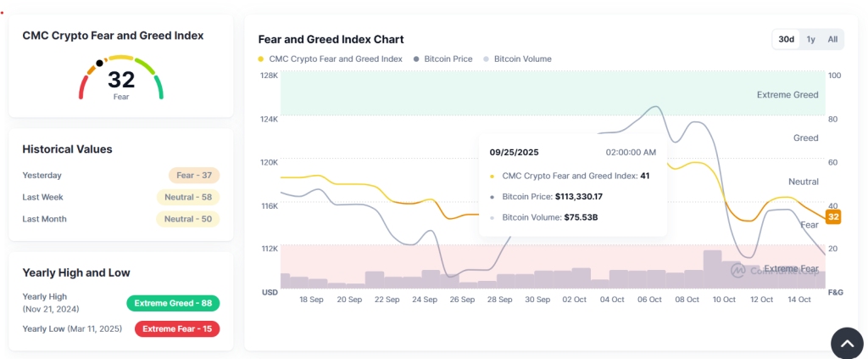Click the orange 32 index value marker
Screen dimensions: 868x359
[833, 217]
